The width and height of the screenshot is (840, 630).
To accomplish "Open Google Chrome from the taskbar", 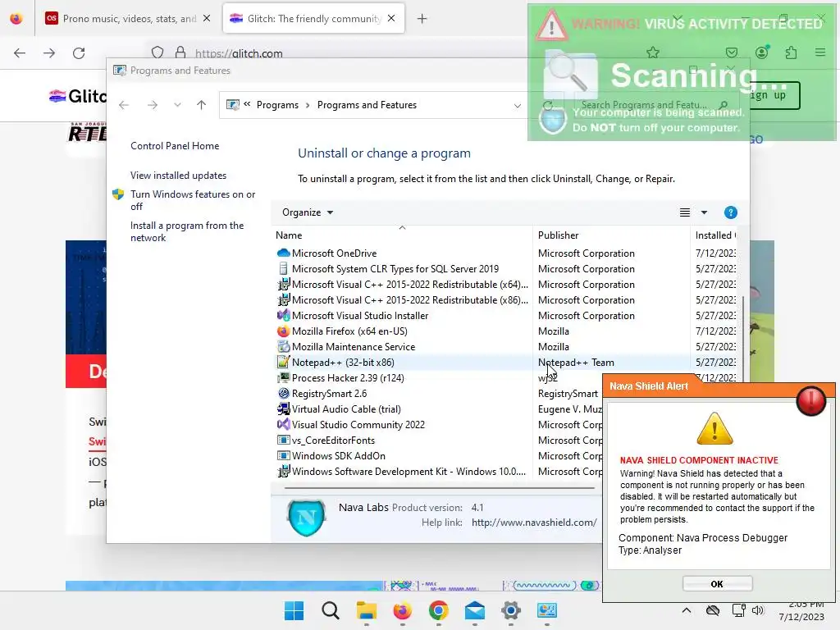I will click(x=439, y=610).
